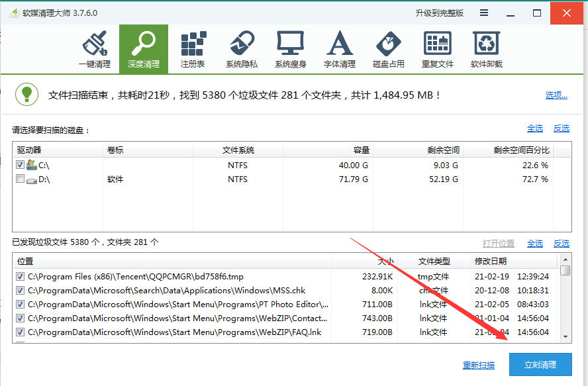Sort file list by 修改日期 column
This screenshot has width=588, height=386.
pos(514,261)
